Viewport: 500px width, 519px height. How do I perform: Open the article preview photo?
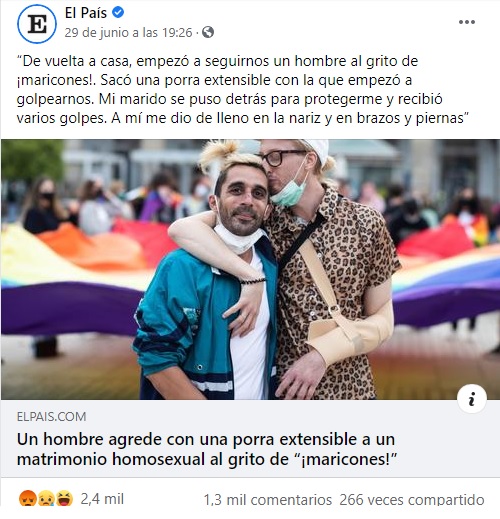click(250, 269)
